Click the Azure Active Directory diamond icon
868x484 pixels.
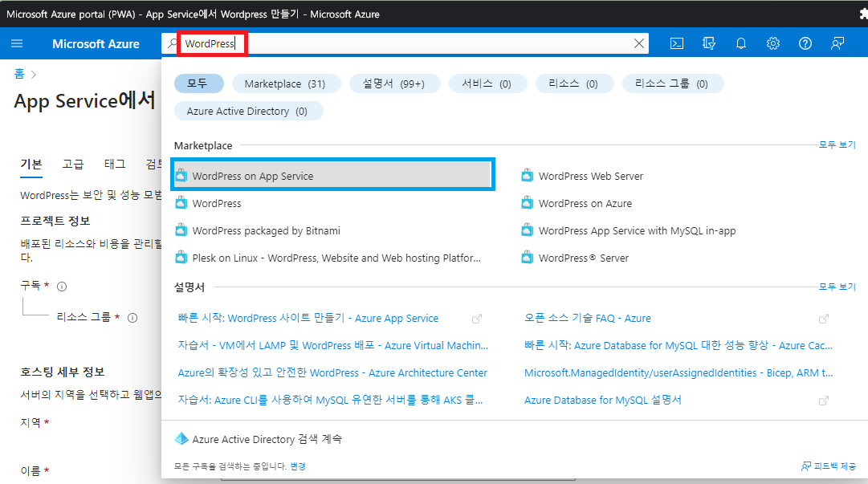click(181, 438)
